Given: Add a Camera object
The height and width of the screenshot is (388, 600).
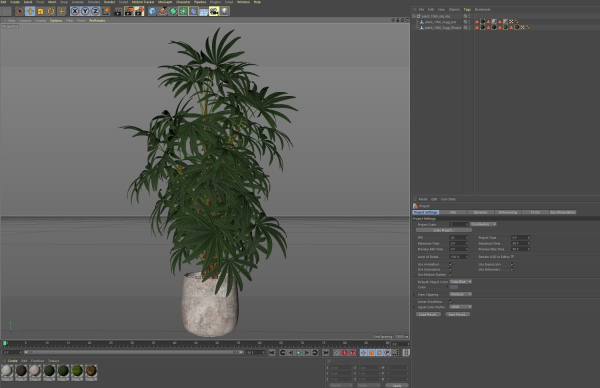Looking at the screenshot, I should (214, 11).
